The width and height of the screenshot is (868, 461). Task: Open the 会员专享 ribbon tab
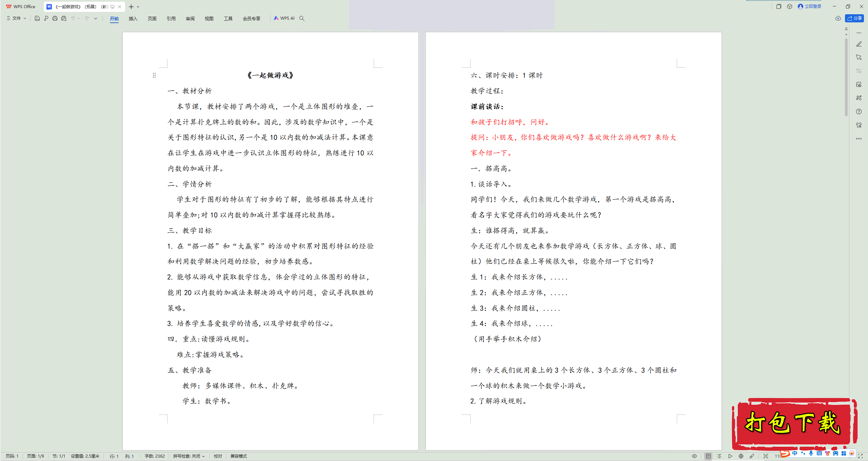click(252, 18)
